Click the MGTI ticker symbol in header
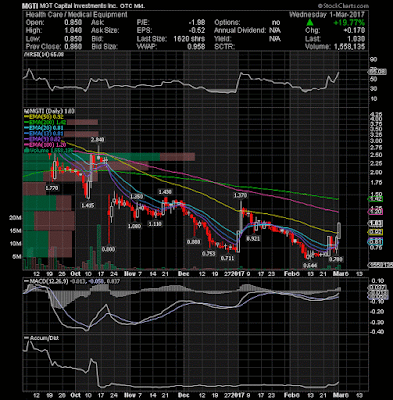 click(x=29, y=6)
